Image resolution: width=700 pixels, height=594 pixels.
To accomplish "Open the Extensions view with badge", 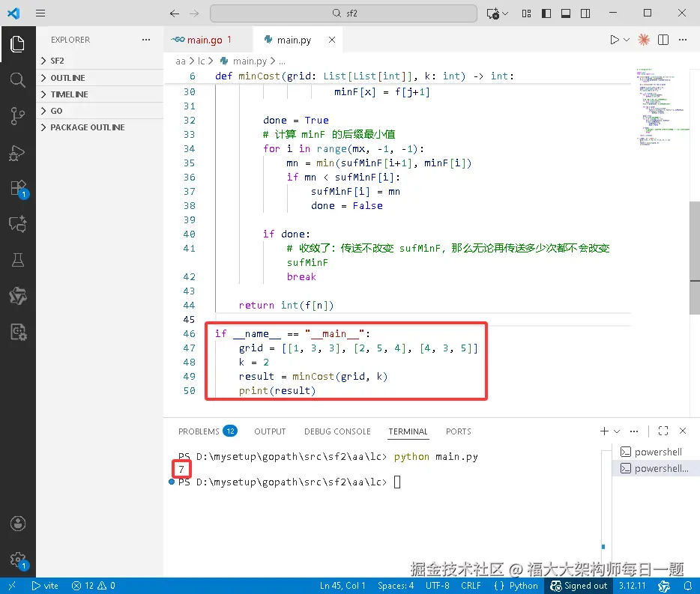I will (19, 189).
